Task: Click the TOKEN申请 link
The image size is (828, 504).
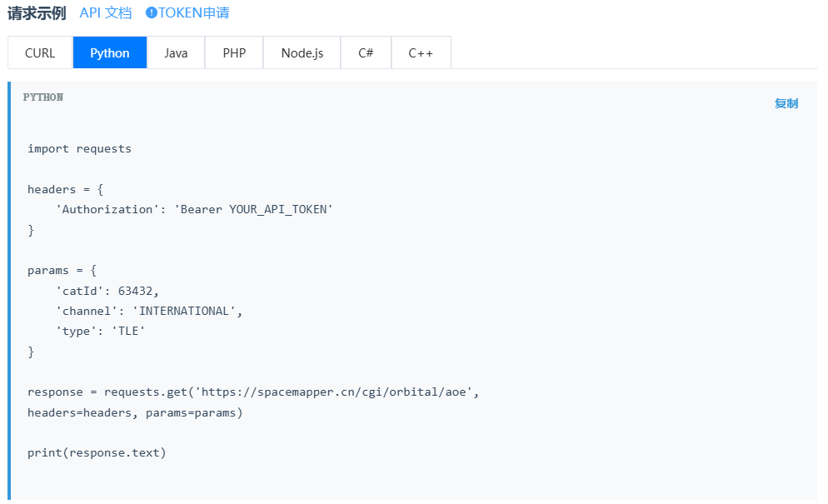Action: [193, 13]
